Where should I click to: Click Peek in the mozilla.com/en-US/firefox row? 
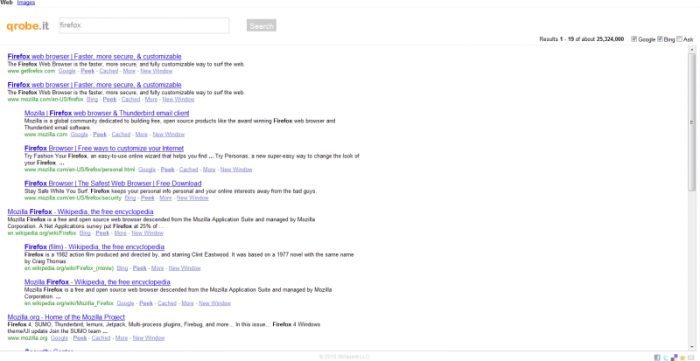pos(109,100)
